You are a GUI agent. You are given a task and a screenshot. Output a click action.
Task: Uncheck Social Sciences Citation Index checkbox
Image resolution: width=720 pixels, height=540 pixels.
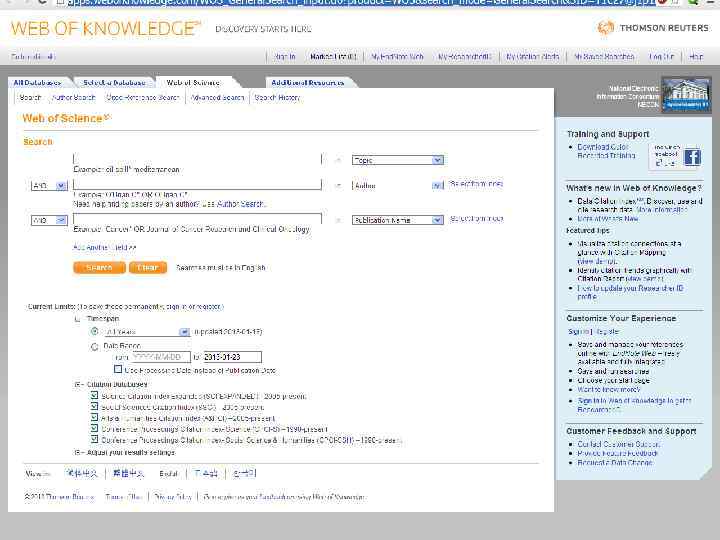[94, 406]
